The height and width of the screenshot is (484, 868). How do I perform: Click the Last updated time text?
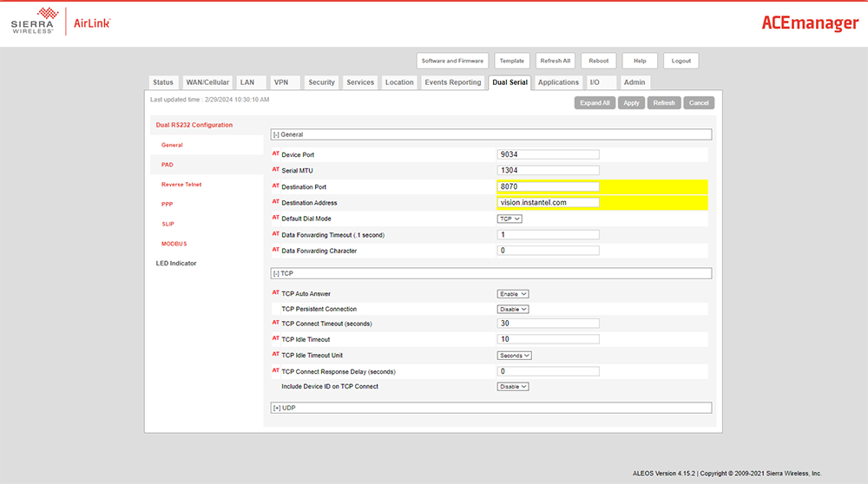coord(210,100)
